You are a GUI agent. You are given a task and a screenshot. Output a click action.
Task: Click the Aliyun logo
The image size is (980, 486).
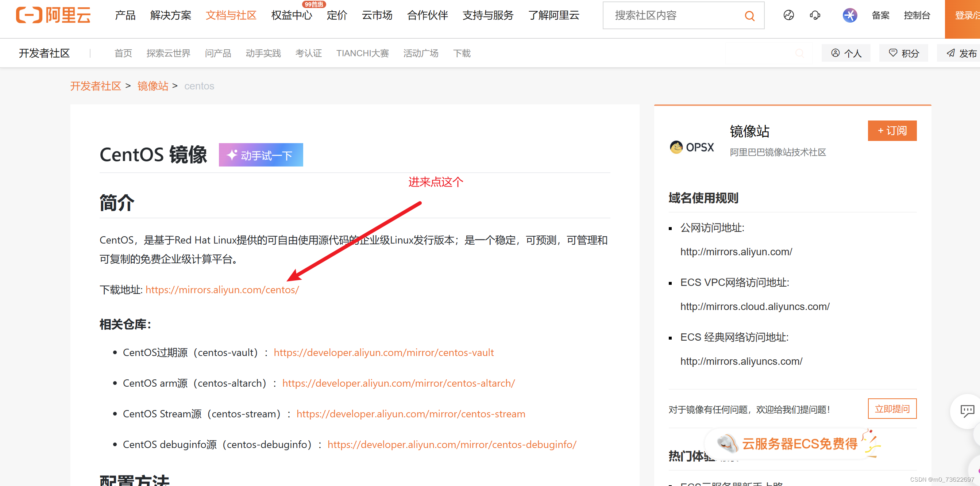click(53, 15)
